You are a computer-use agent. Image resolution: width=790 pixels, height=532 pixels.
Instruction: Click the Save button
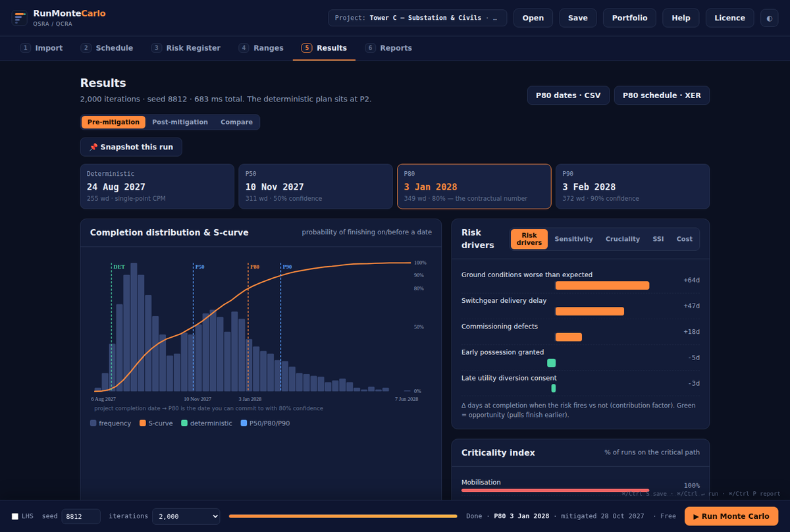(x=578, y=18)
